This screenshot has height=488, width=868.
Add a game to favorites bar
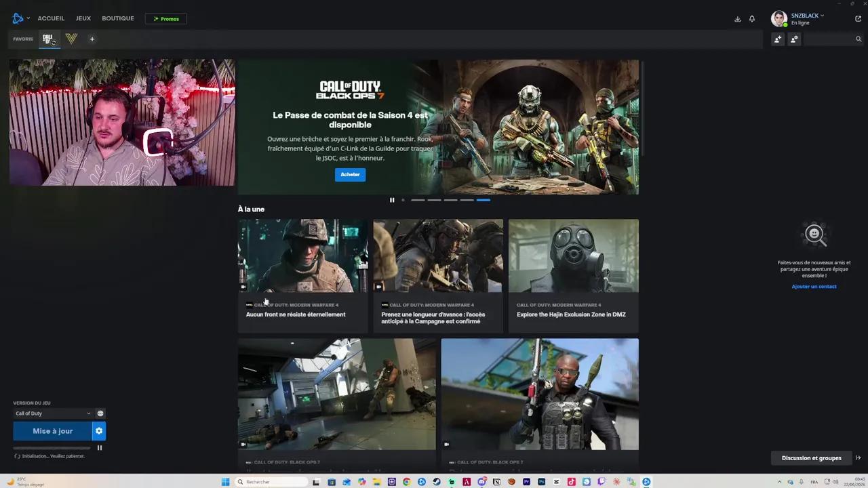92,39
